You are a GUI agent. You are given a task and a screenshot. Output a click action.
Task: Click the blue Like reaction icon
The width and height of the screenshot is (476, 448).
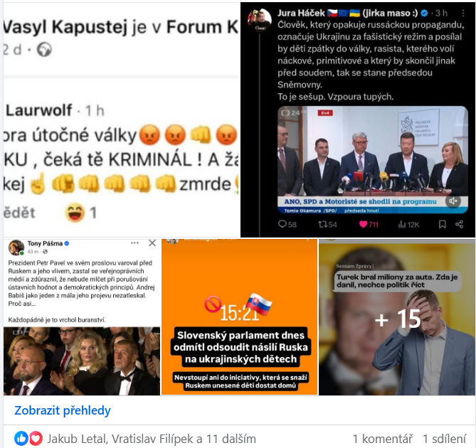point(21,438)
